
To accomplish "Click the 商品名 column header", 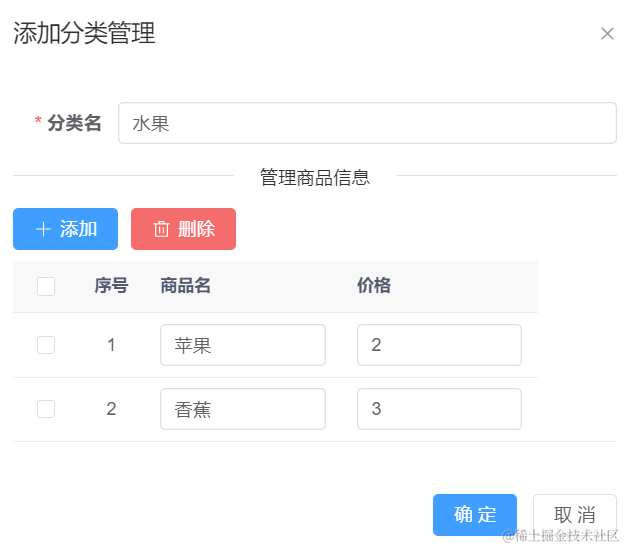I will [185, 286].
